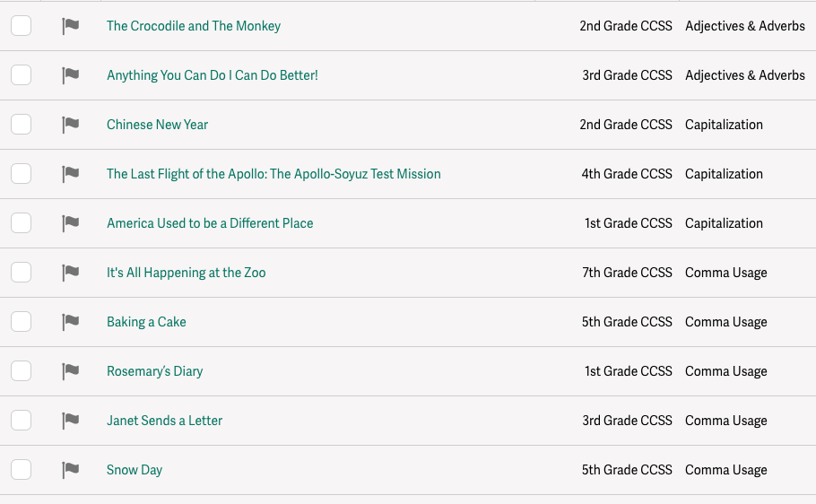Viewport: 816px width, 504px height.
Task: Select The Crocodile and The Monkey checkbox
Action: pyautogui.click(x=21, y=25)
